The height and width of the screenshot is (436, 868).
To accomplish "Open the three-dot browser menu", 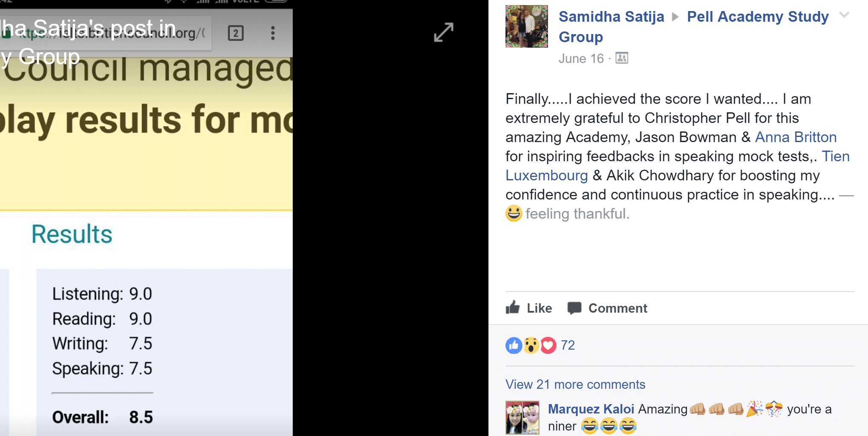I will (273, 33).
